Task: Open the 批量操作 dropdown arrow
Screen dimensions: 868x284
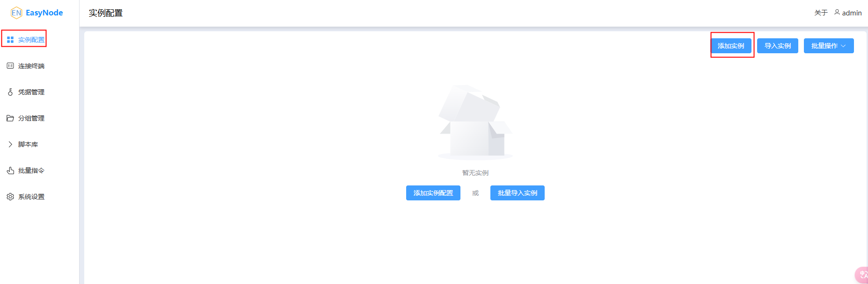Action: pos(843,46)
